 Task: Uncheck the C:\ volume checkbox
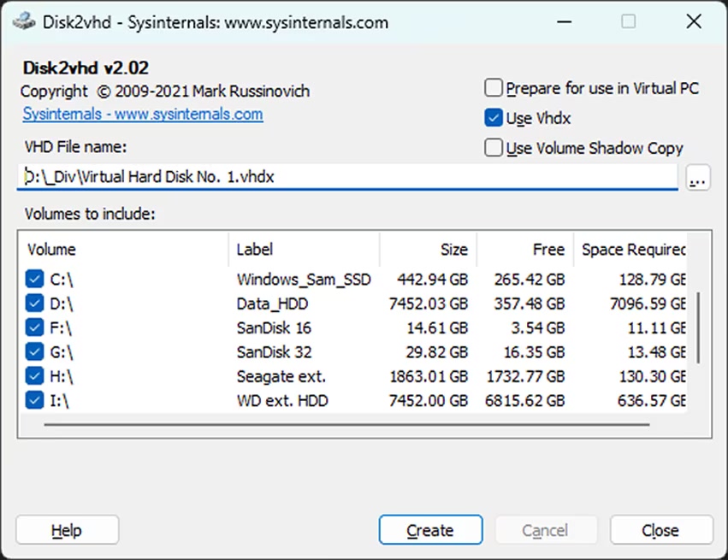click(x=34, y=279)
